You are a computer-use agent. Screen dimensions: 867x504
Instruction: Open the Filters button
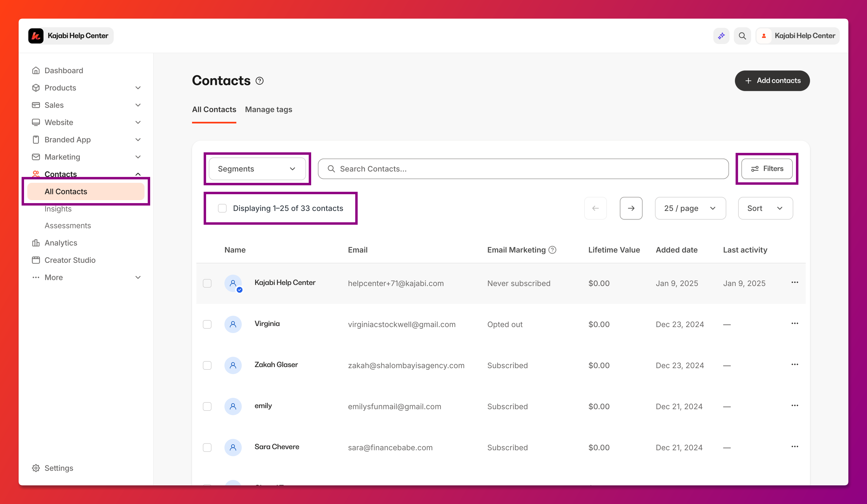click(x=767, y=169)
